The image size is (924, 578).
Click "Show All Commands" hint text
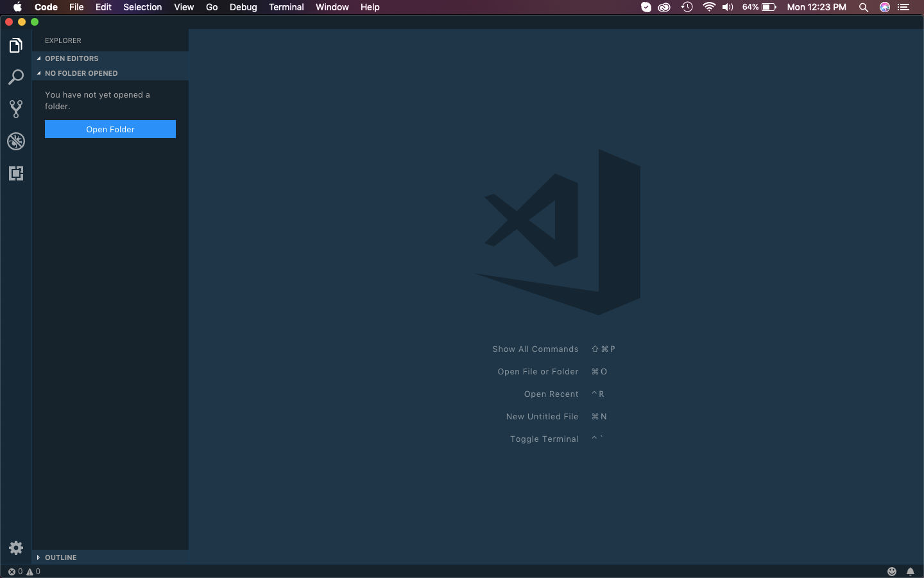[535, 349]
